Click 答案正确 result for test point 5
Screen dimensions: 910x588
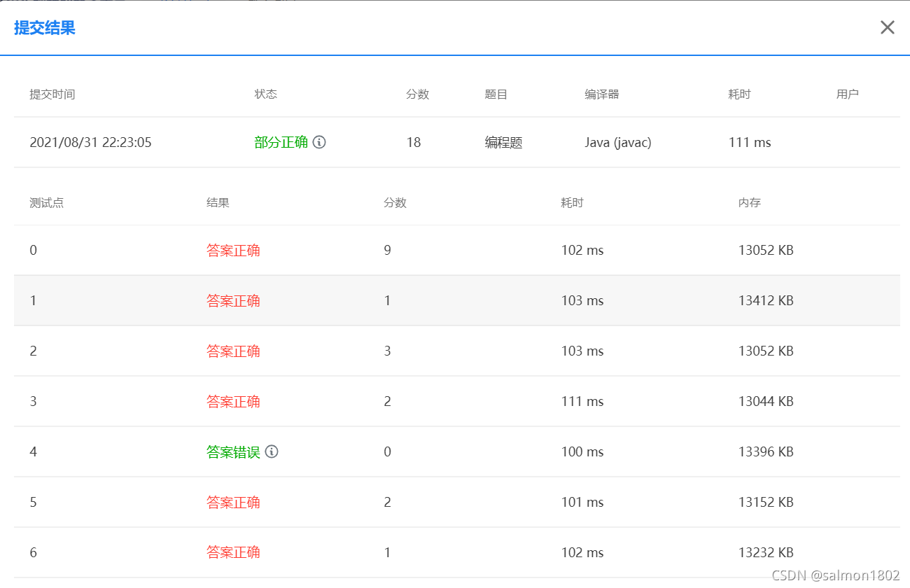click(x=233, y=502)
